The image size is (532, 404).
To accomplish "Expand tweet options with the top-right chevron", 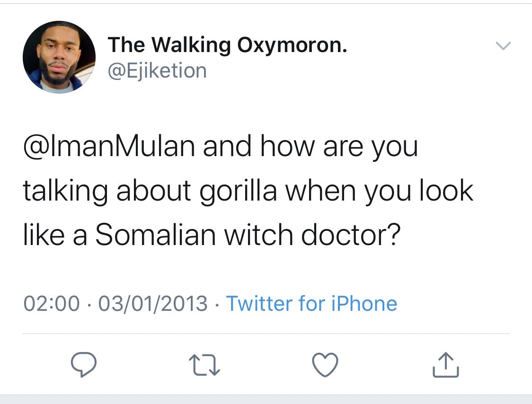I will click(x=503, y=46).
